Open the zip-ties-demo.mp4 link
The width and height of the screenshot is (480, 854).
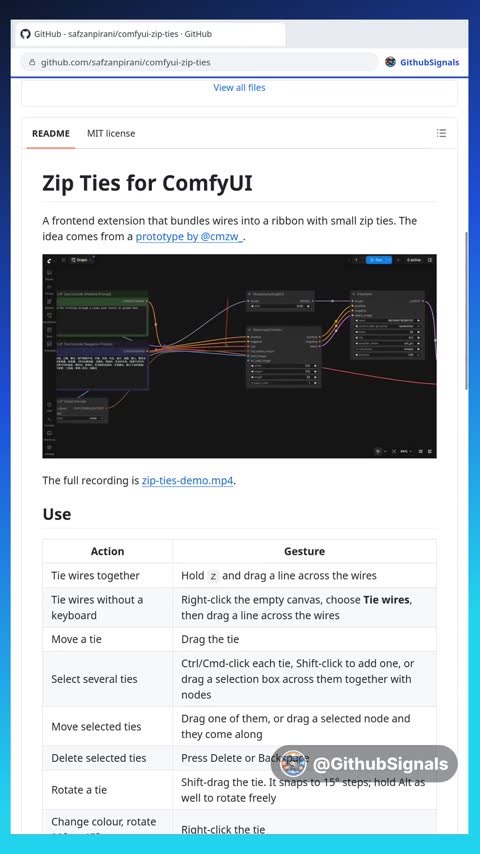coord(187,481)
